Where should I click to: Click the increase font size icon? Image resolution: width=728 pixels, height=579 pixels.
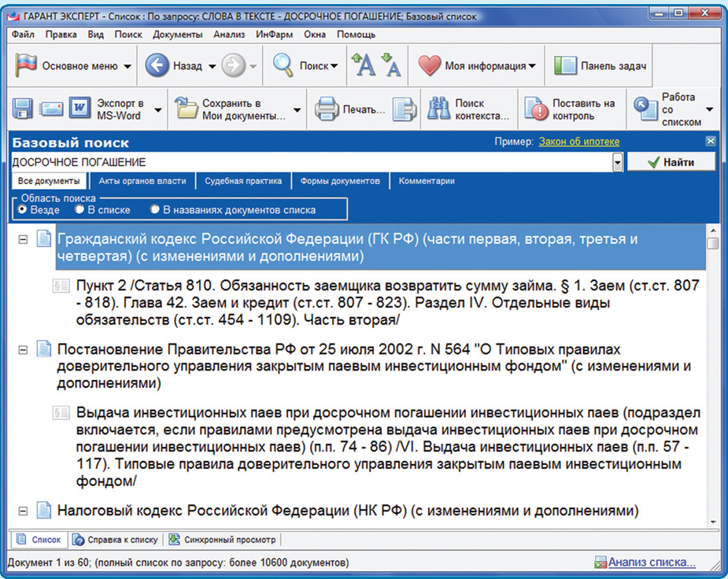363,66
